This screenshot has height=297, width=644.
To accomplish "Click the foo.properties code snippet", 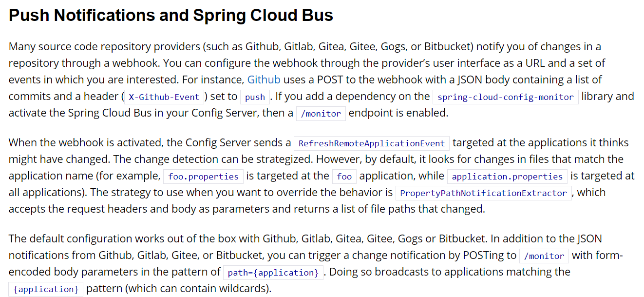I will (203, 177).
